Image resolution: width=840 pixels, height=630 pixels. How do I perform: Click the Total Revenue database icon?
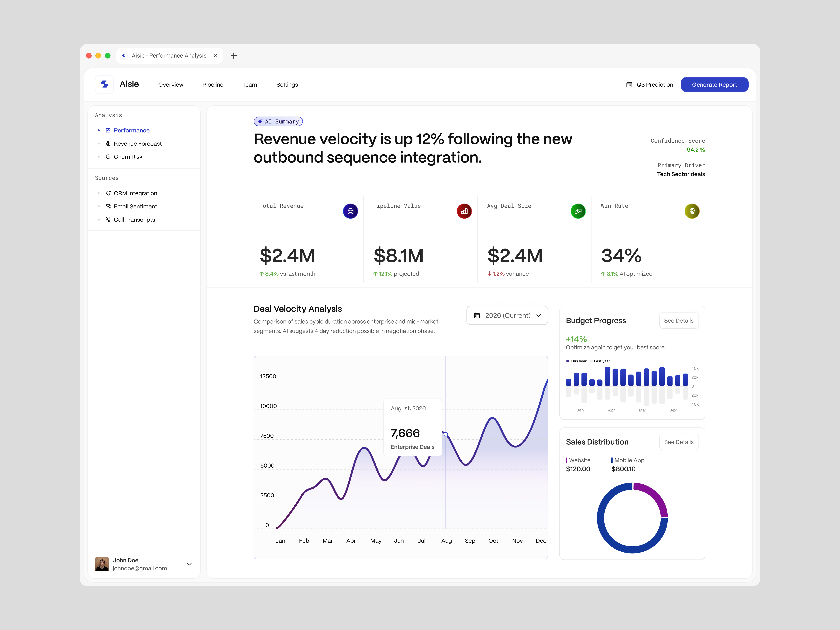pyautogui.click(x=350, y=211)
